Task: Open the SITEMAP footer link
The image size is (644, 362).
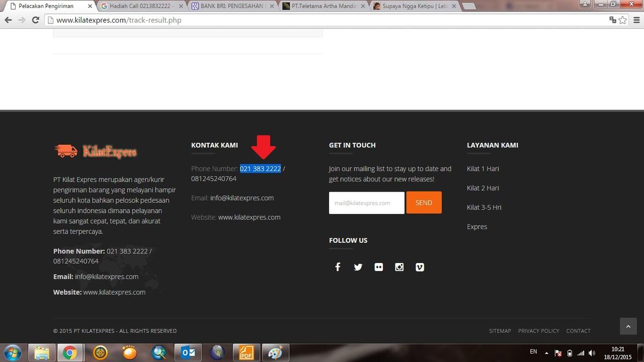Action: coord(500,331)
